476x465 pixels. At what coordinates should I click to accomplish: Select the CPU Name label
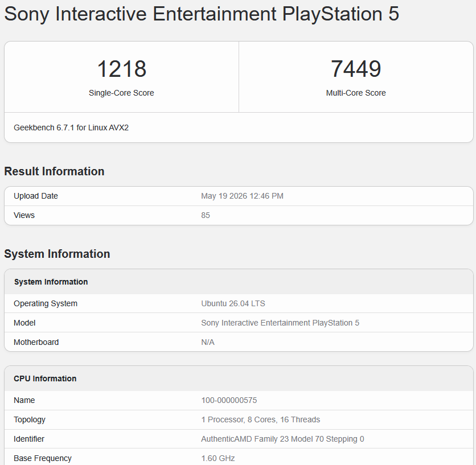24,400
